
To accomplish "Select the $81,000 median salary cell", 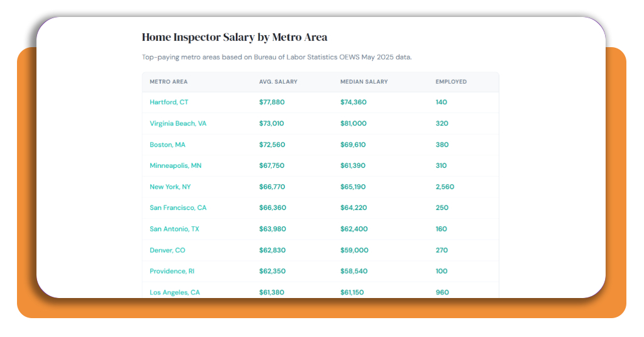I will (x=353, y=124).
